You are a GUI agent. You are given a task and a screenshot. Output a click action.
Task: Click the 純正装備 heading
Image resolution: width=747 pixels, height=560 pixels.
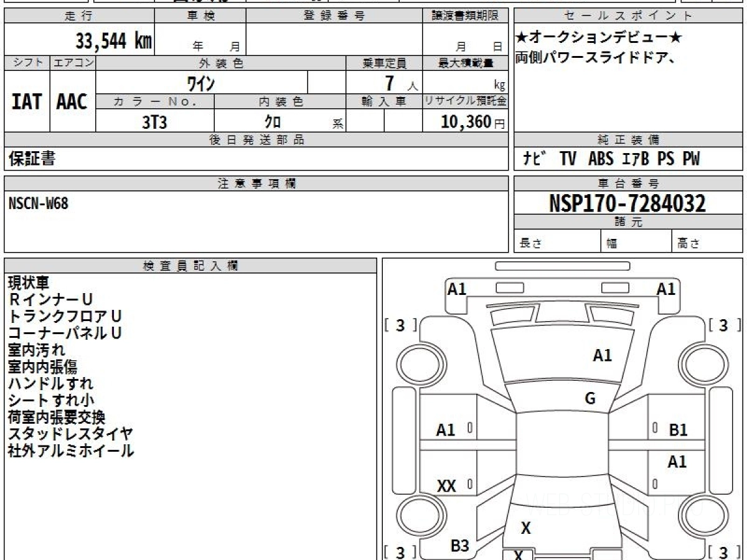[x=629, y=140]
